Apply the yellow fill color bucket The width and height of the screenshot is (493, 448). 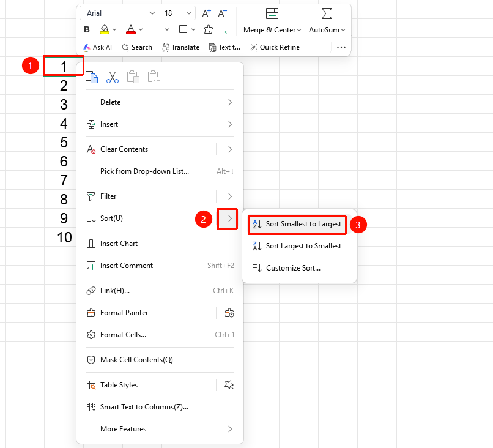point(105,29)
